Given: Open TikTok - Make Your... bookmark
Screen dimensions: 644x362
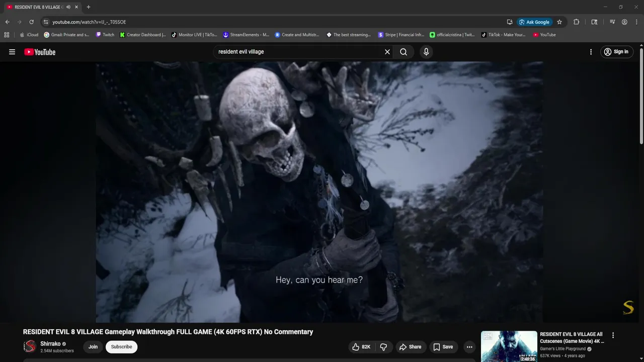Looking at the screenshot, I should pos(503,35).
